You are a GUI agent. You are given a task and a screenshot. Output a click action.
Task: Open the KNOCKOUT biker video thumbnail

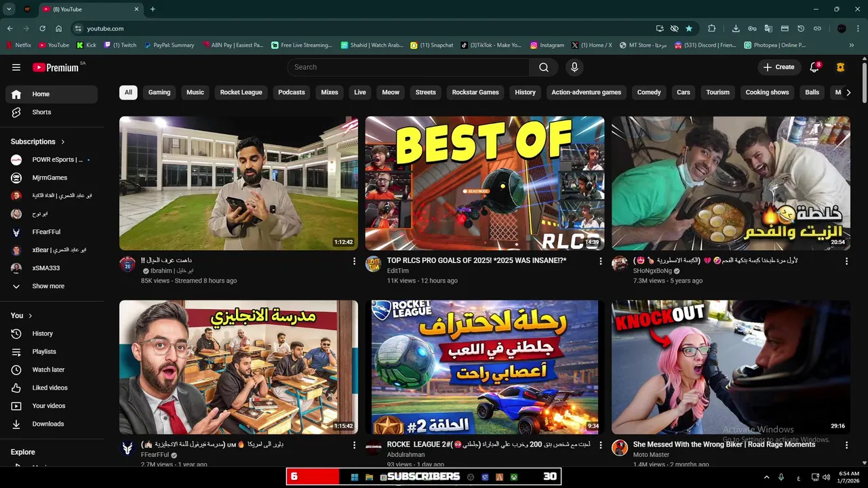(x=730, y=367)
